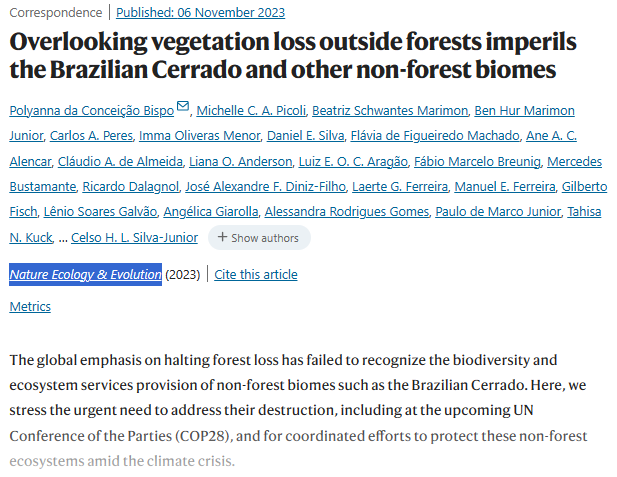Open the Published 06 November 2023 link
Image resolution: width=617 pixels, height=477 pixels.
(x=200, y=13)
